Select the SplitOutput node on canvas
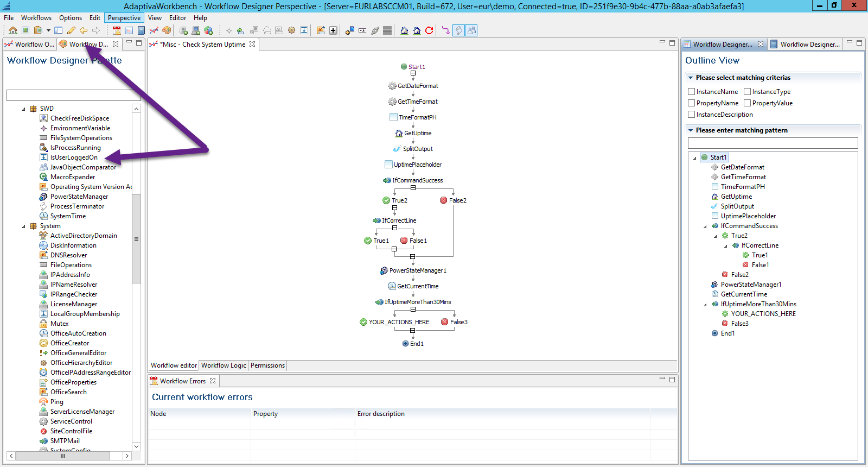The width and height of the screenshot is (868, 467). [413, 149]
